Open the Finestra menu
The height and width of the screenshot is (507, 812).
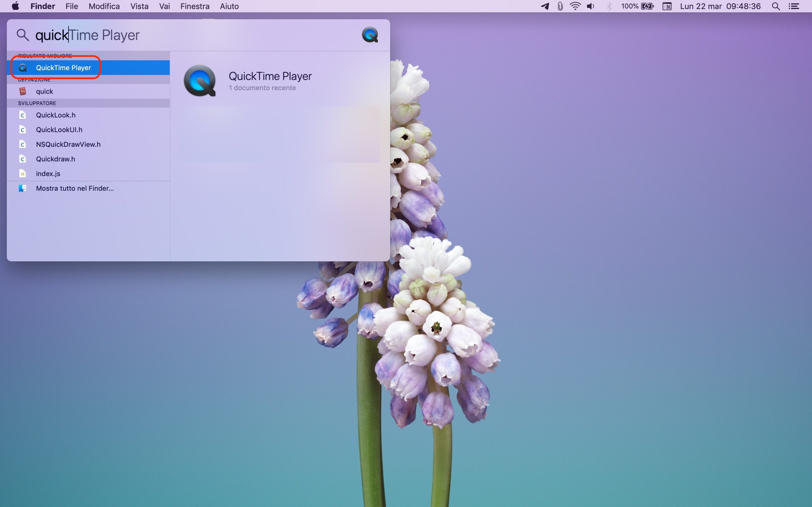[x=195, y=6]
